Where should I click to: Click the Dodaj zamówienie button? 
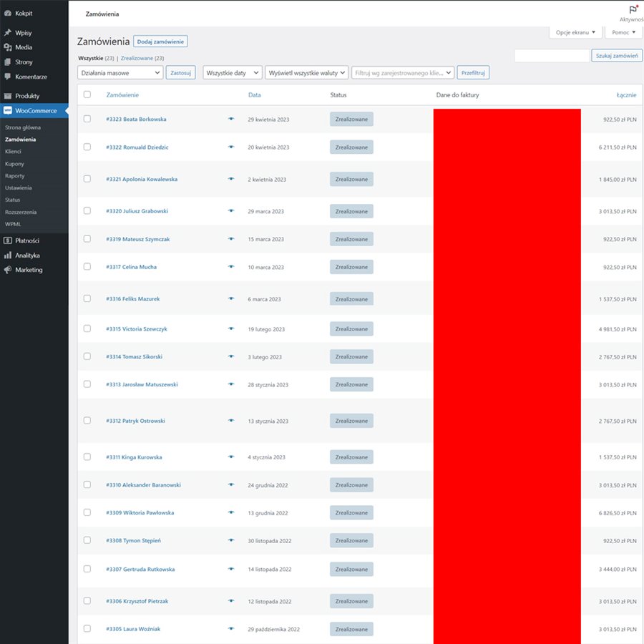pyautogui.click(x=160, y=42)
